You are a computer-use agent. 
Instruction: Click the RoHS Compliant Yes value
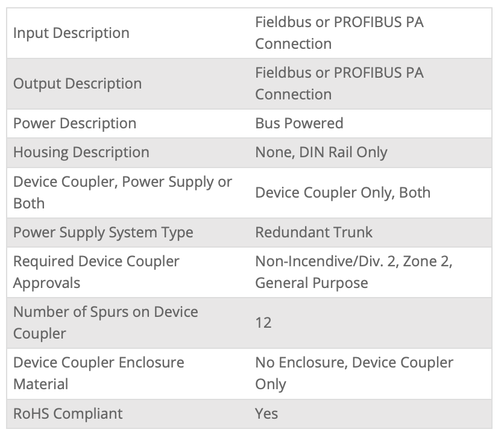pyautogui.click(x=266, y=414)
